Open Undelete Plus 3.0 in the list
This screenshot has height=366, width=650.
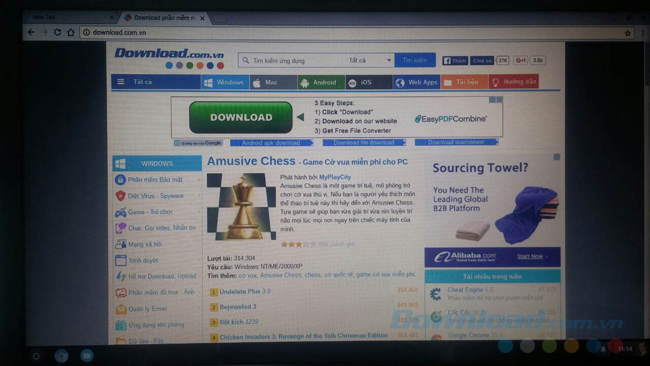point(245,291)
